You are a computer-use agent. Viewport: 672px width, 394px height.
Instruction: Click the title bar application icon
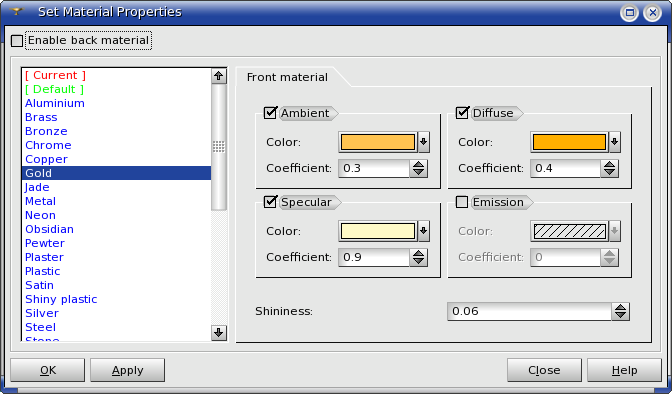point(16,12)
